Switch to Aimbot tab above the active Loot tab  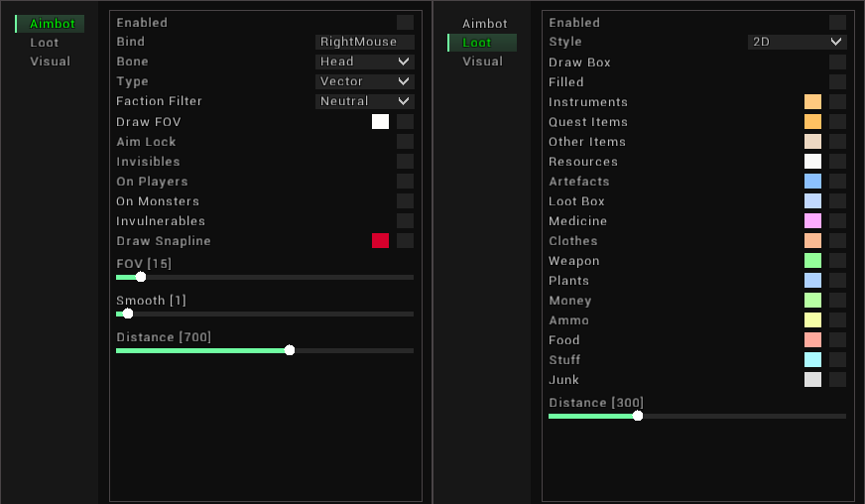click(x=484, y=24)
